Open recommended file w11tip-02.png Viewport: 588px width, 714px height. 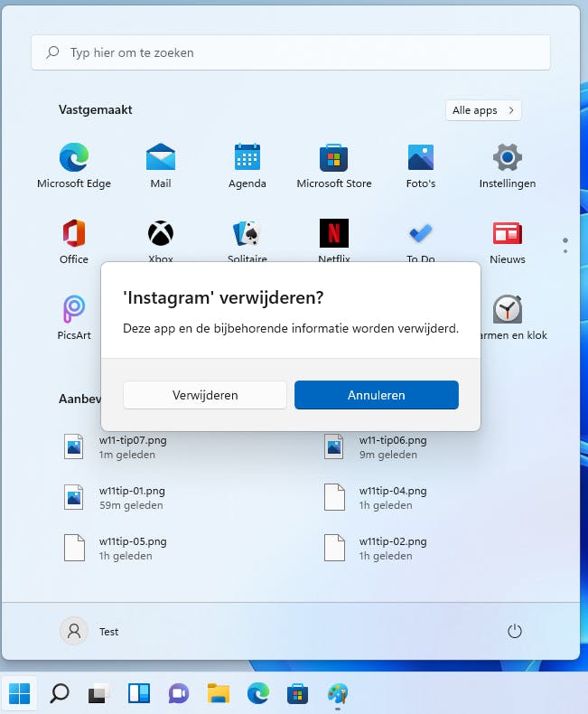pos(376,549)
